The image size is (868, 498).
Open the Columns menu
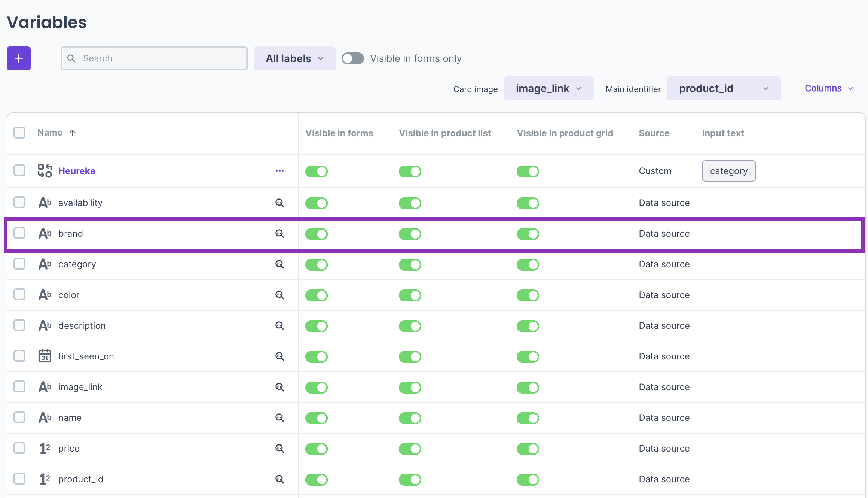pos(829,89)
